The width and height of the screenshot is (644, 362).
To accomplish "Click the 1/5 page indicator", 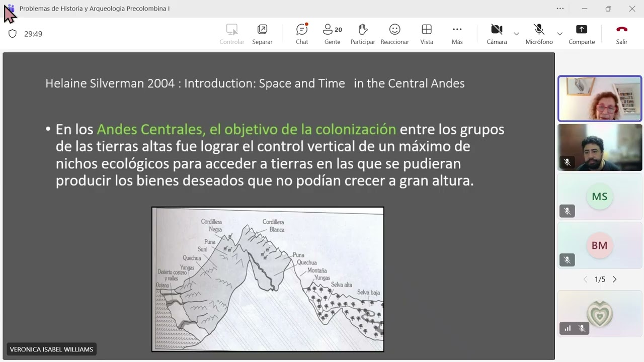I will click(600, 279).
